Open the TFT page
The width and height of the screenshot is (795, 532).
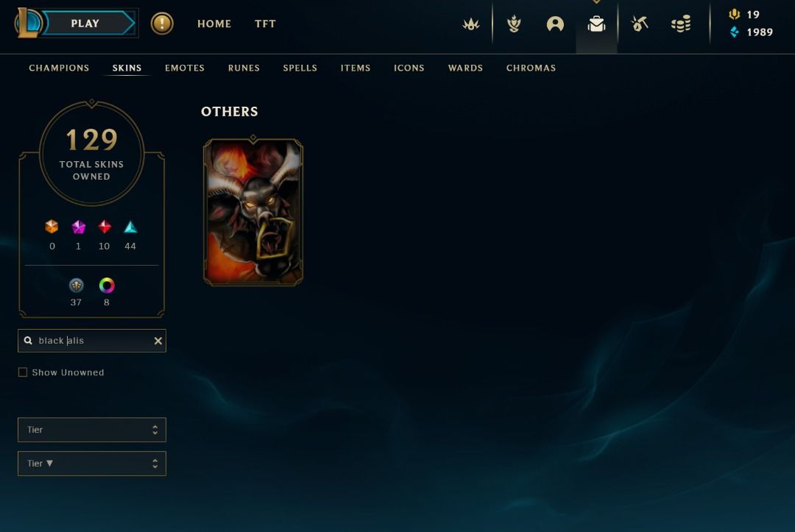point(265,24)
